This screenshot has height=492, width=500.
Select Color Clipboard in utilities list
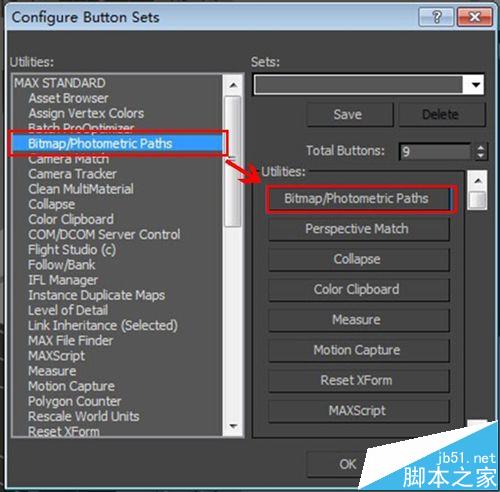pyautogui.click(x=71, y=220)
